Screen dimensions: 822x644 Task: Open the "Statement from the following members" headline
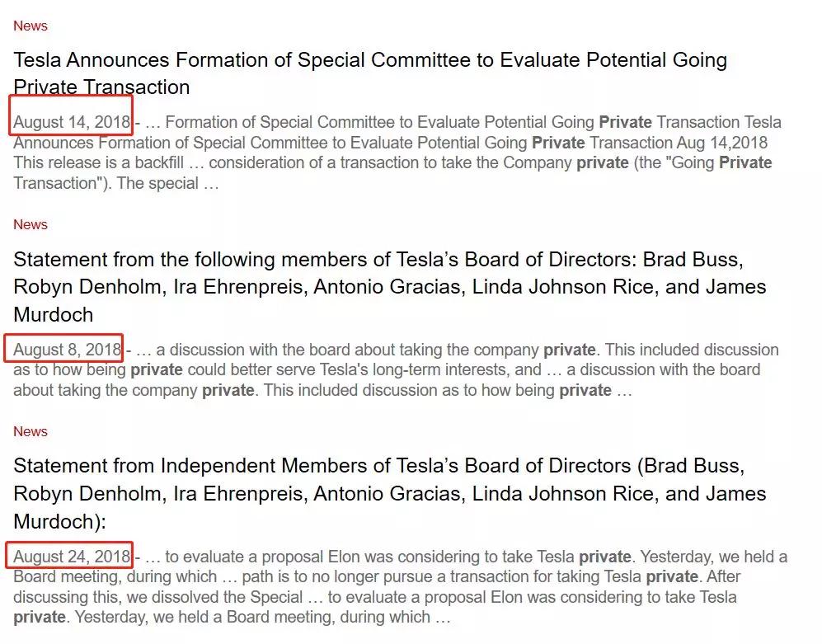coord(378,260)
